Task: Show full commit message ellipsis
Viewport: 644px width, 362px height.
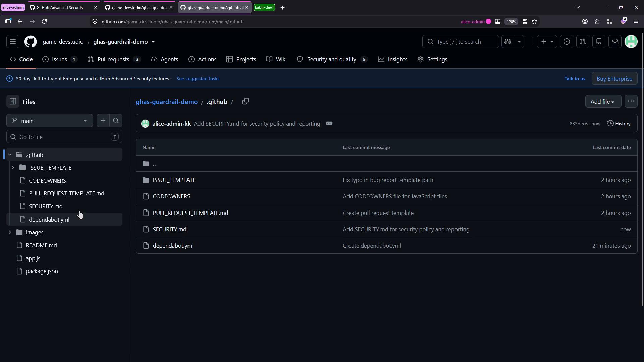Action: click(329, 124)
